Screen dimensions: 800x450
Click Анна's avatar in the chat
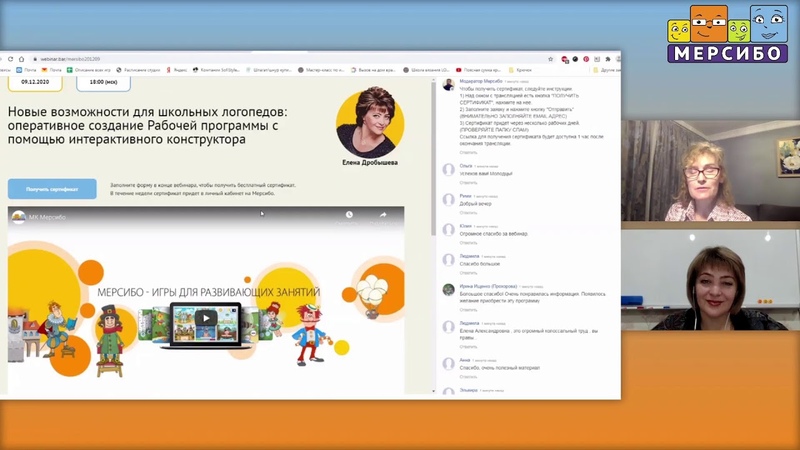pyautogui.click(x=448, y=364)
